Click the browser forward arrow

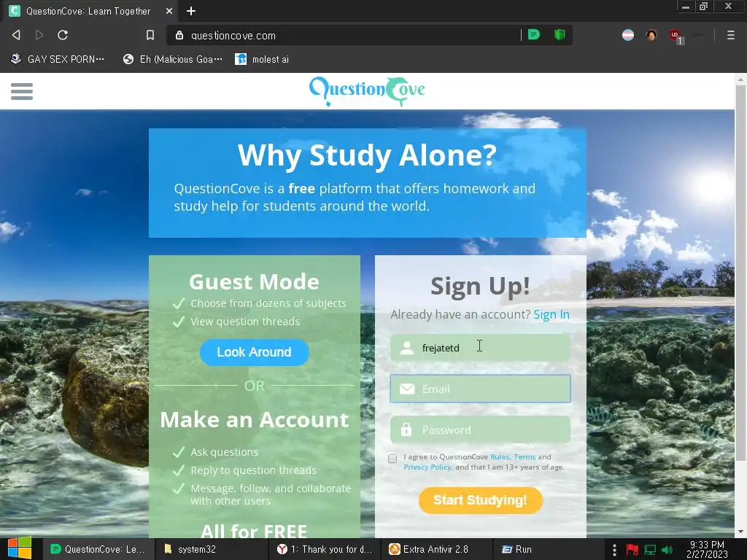(39, 35)
